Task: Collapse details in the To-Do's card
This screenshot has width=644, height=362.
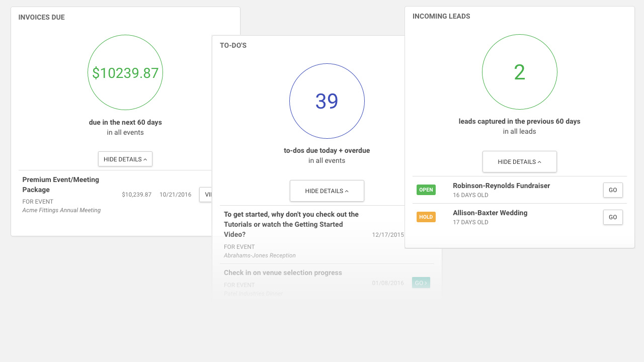Action: click(x=327, y=191)
